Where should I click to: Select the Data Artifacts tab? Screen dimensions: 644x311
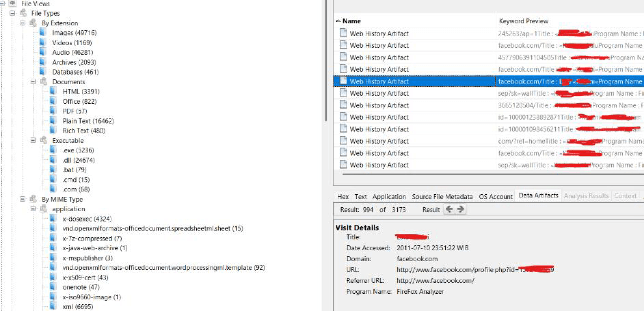[x=538, y=195]
